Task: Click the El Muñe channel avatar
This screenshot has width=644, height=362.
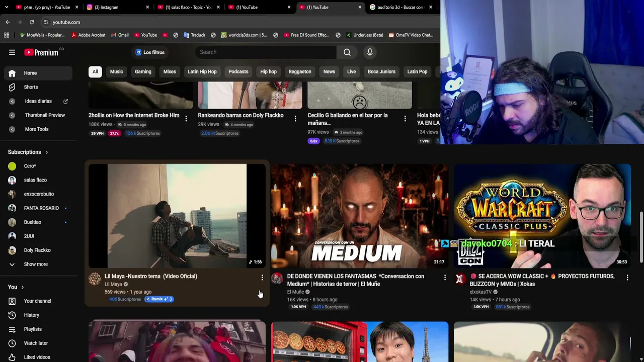Action: (x=277, y=279)
